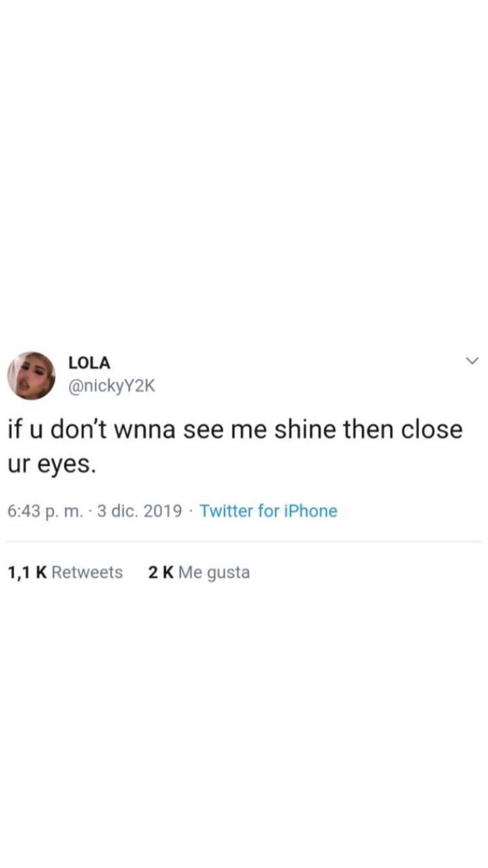Viewport: 488px width, 868px height.
Task: Open the LOLA display name profile
Action: [x=89, y=363]
